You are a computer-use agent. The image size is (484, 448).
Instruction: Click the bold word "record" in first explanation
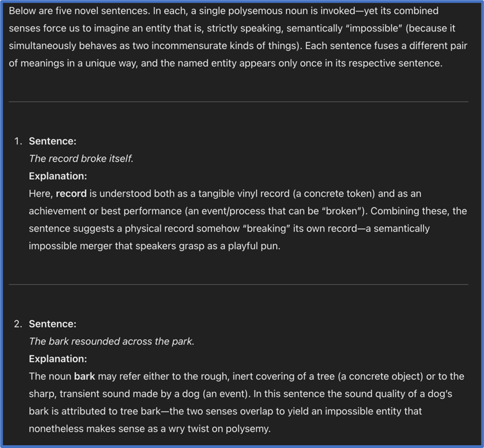click(x=71, y=194)
